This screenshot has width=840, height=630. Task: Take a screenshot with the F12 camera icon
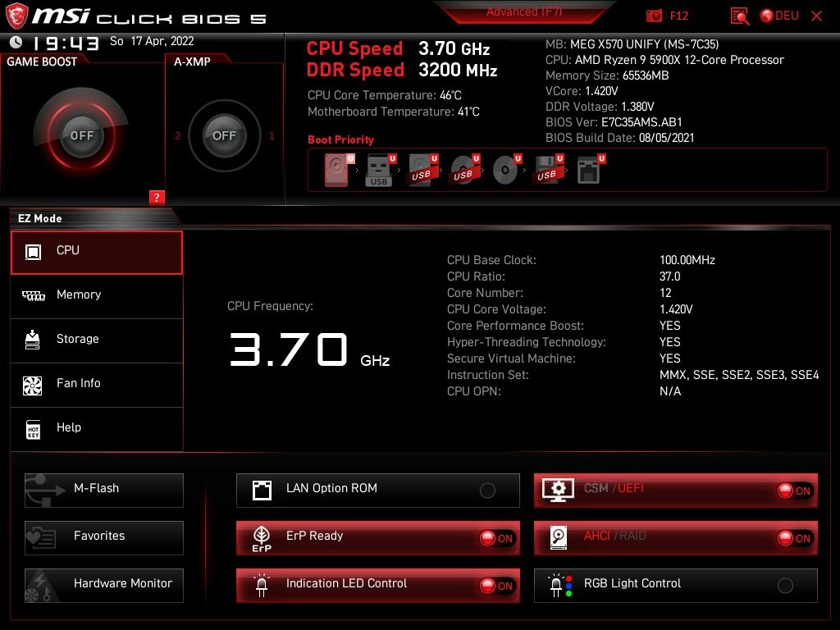coord(654,16)
